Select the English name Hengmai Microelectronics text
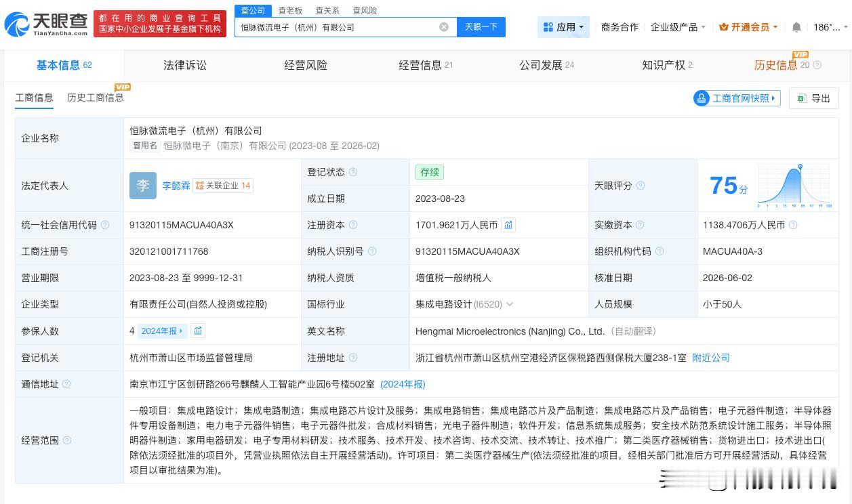 510,331
